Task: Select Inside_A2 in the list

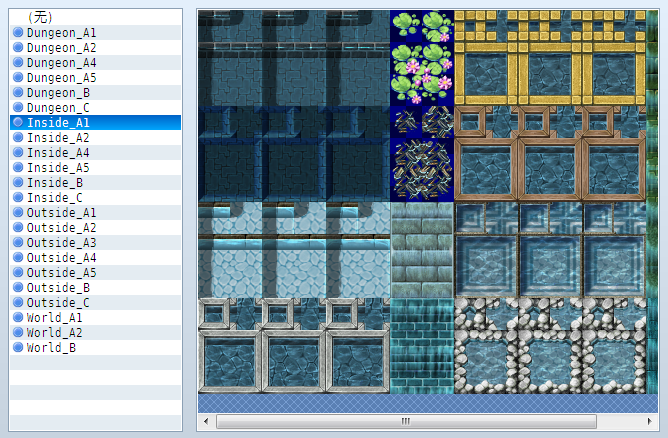Action: tap(95, 138)
